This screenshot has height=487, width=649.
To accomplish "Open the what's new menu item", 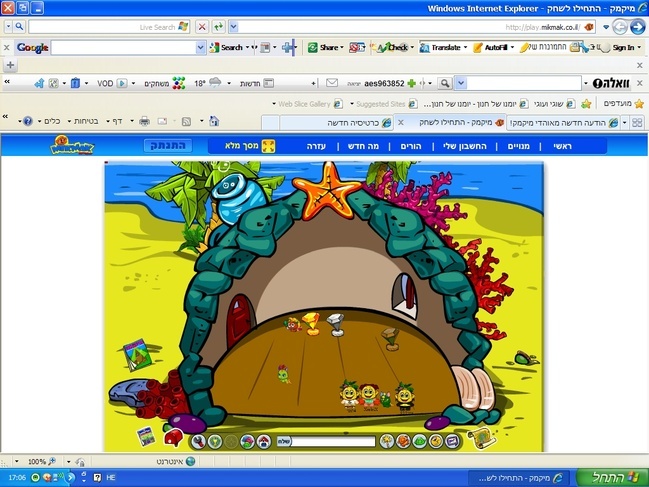I will tap(363, 146).
